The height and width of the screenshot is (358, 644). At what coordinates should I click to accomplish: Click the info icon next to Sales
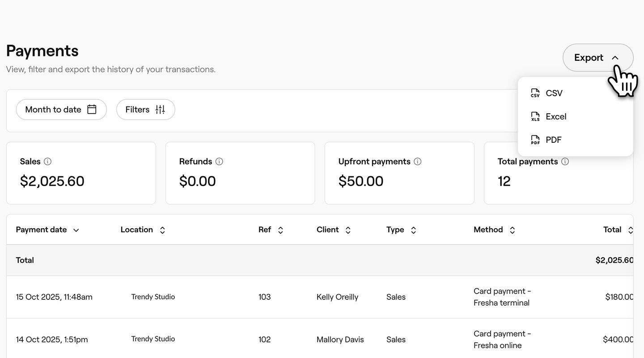pyautogui.click(x=47, y=162)
